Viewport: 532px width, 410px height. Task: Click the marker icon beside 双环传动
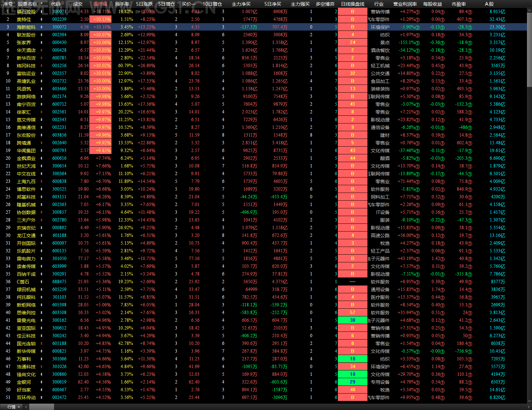42,398
